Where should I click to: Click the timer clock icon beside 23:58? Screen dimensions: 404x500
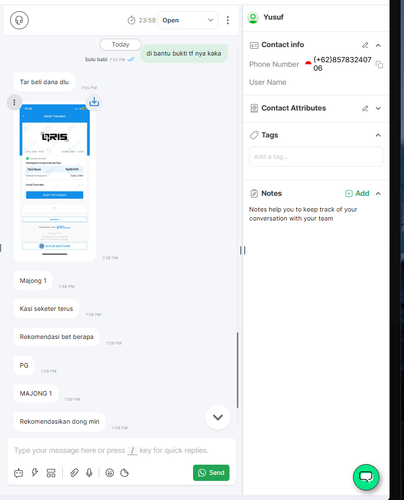(131, 20)
